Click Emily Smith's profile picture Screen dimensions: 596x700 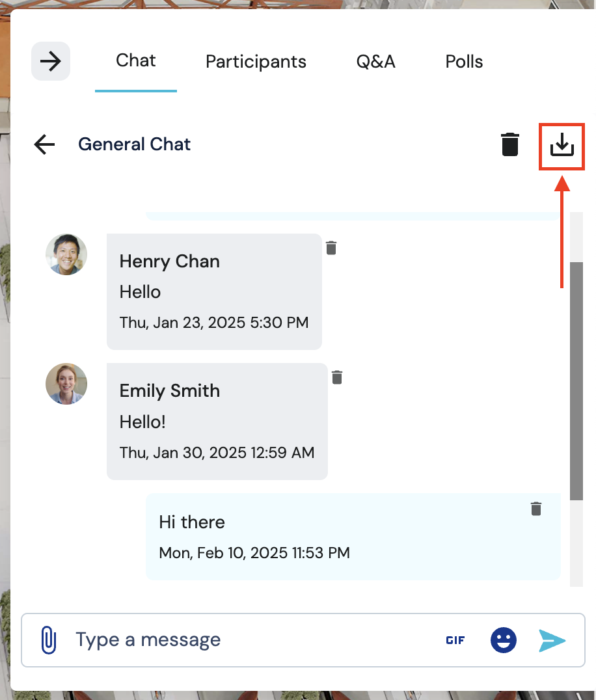coord(66,384)
